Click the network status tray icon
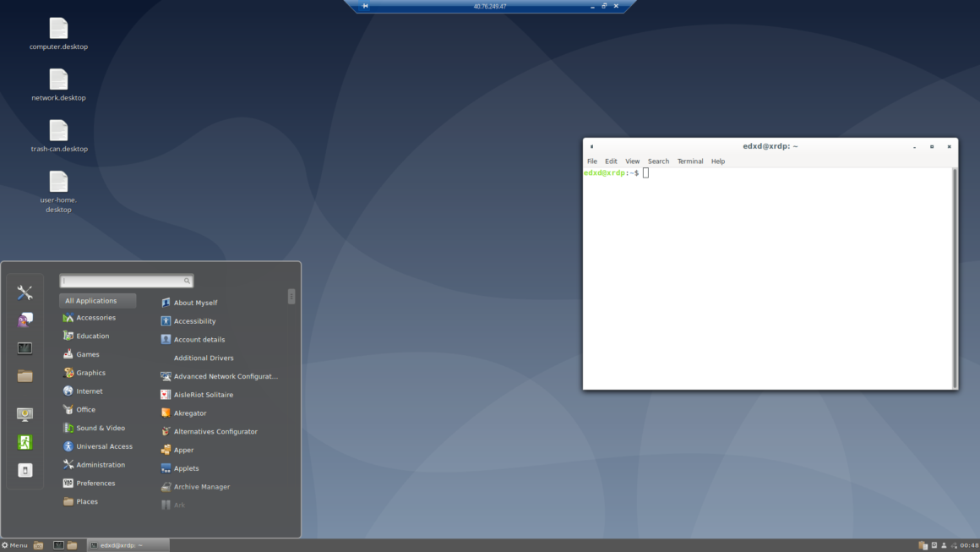This screenshot has width=980, height=552. point(955,546)
